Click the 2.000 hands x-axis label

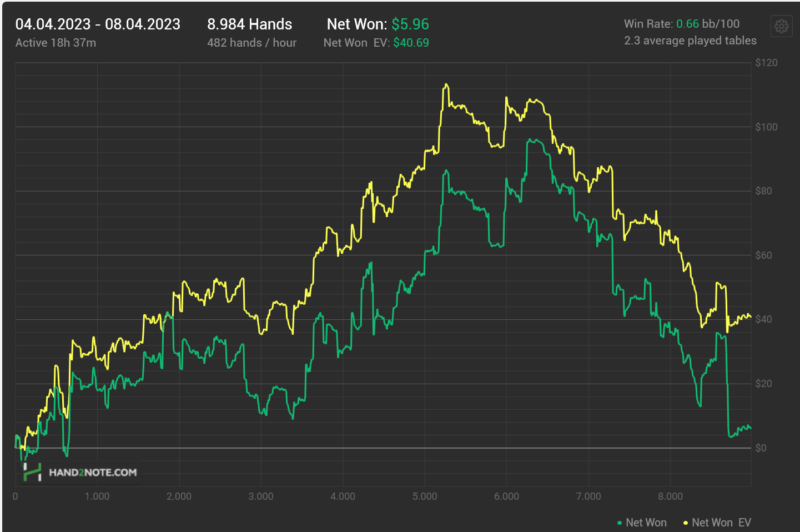point(179,496)
